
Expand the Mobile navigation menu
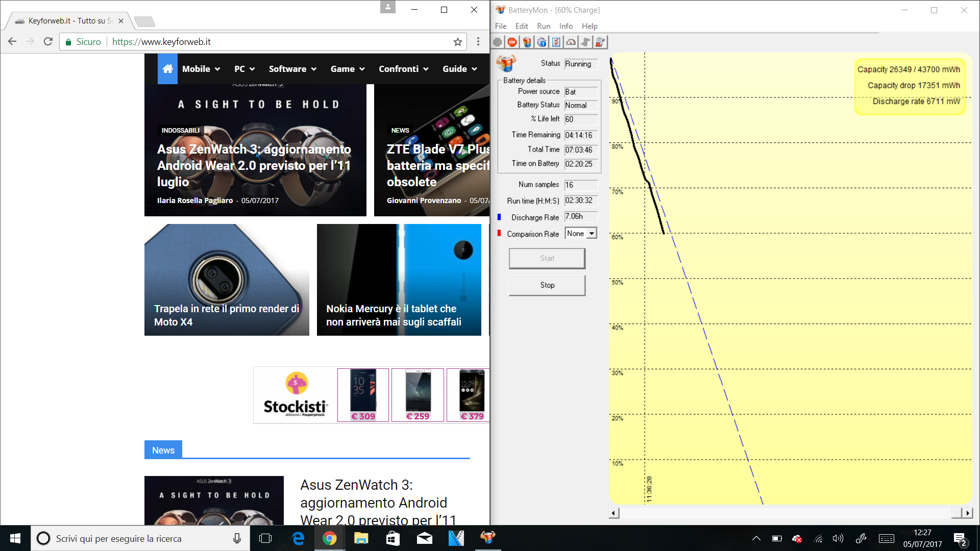pos(201,69)
